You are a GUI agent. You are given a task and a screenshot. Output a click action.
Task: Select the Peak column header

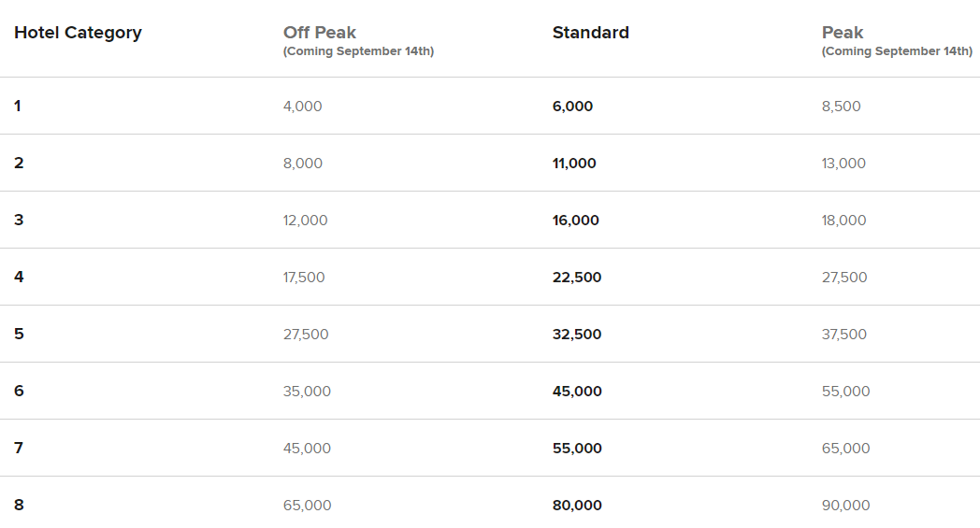tap(842, 33)
